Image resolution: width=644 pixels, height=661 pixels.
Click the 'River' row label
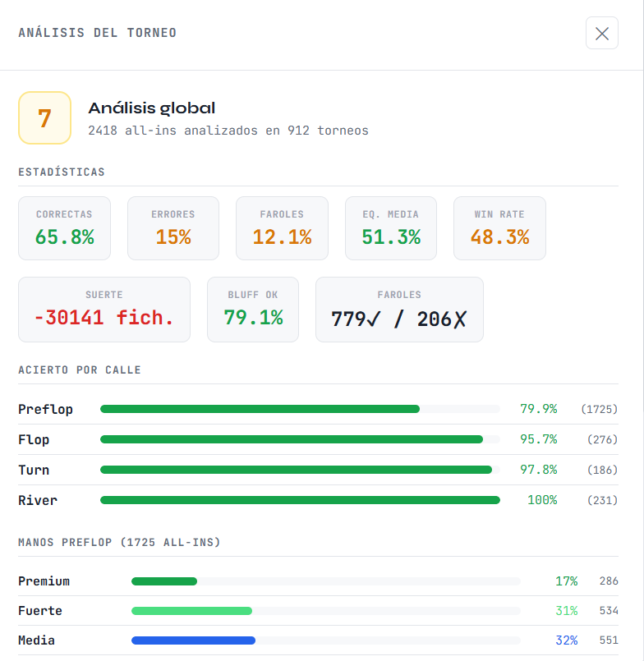pos(38,500)
